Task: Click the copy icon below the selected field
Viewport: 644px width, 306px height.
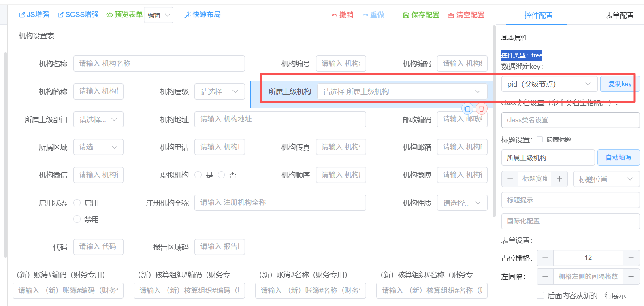Action: coord(467,109)
